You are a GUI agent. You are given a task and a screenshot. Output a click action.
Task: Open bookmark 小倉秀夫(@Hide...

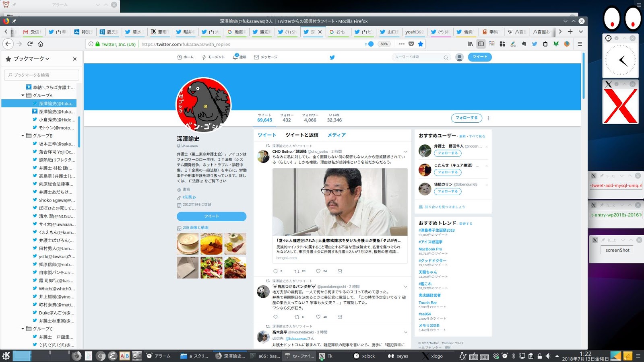click(x=54, y=119)
